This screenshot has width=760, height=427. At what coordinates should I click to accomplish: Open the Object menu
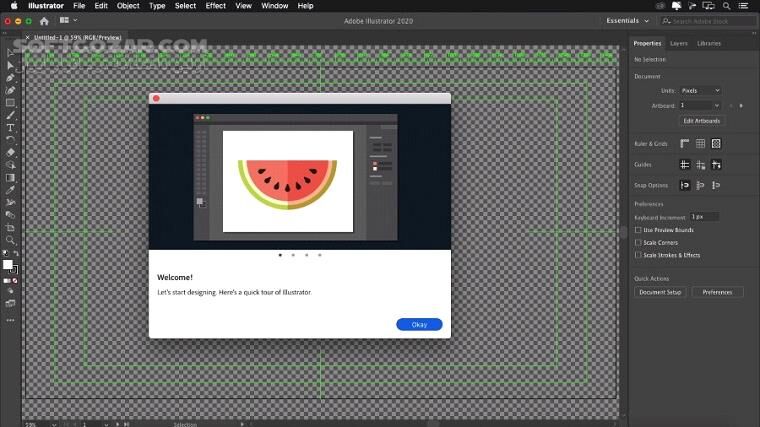coord(128,6)
